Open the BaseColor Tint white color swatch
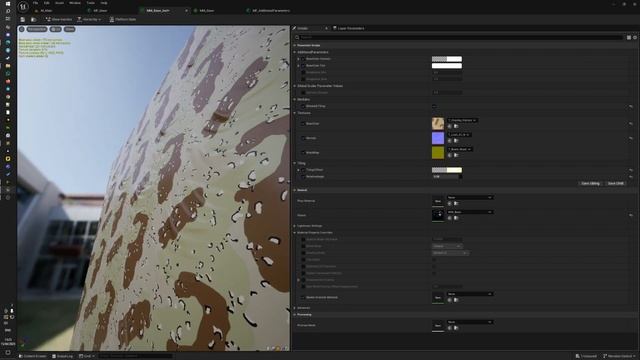 coord(447,66)
